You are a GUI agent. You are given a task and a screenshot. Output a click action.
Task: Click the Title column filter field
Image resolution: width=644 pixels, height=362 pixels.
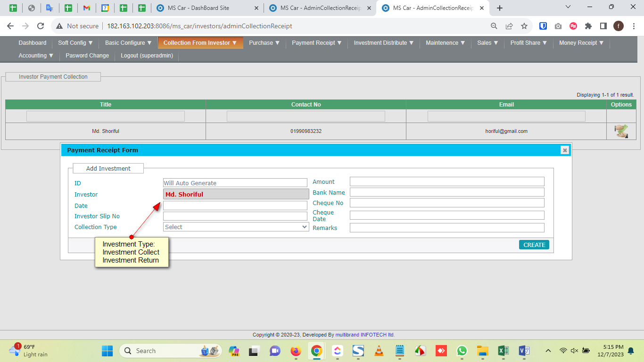point(106,116)
